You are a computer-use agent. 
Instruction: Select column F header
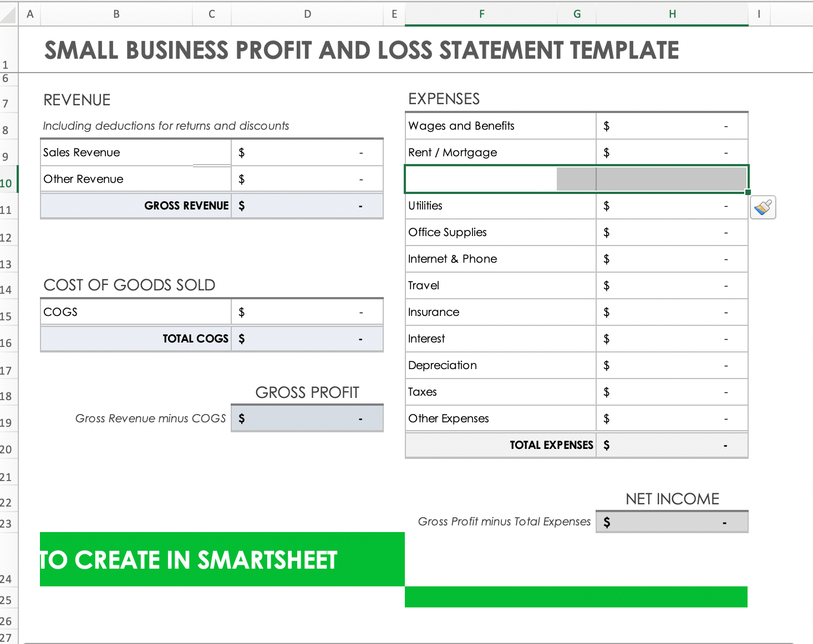481,14
